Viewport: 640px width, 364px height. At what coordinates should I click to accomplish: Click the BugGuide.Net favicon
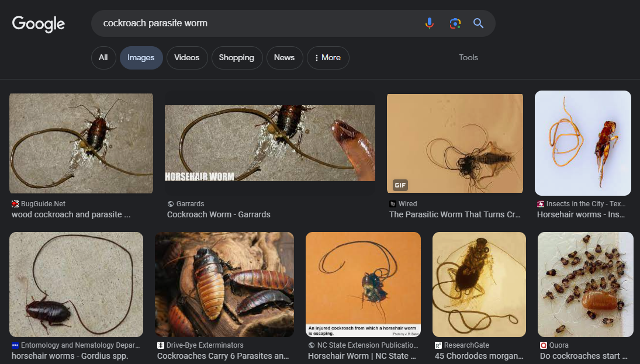click(x=15, y=204)
